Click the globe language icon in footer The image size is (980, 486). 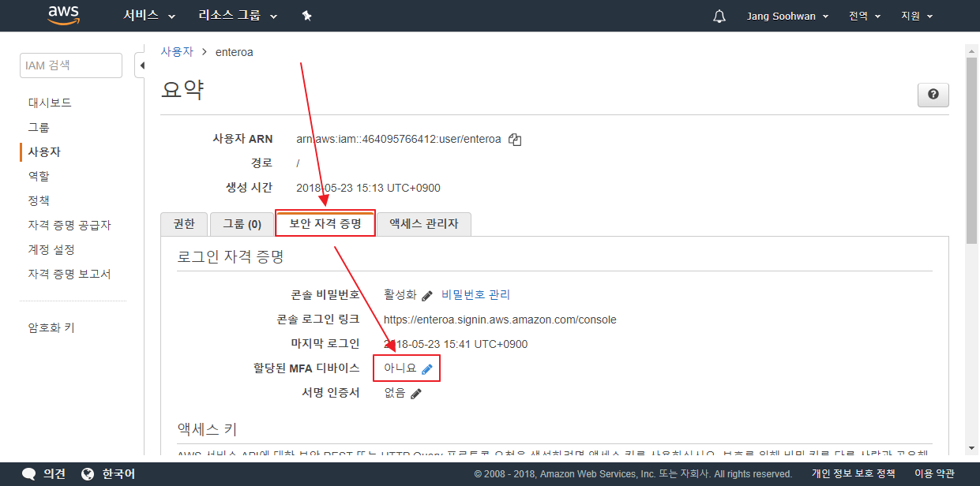[x=88, y=474]
